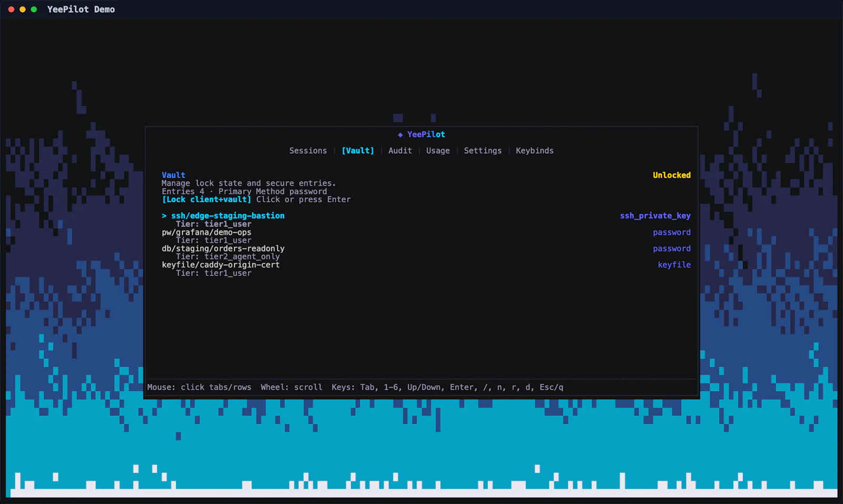
Task: Open the Audit tab
Action: click(400, 151)
